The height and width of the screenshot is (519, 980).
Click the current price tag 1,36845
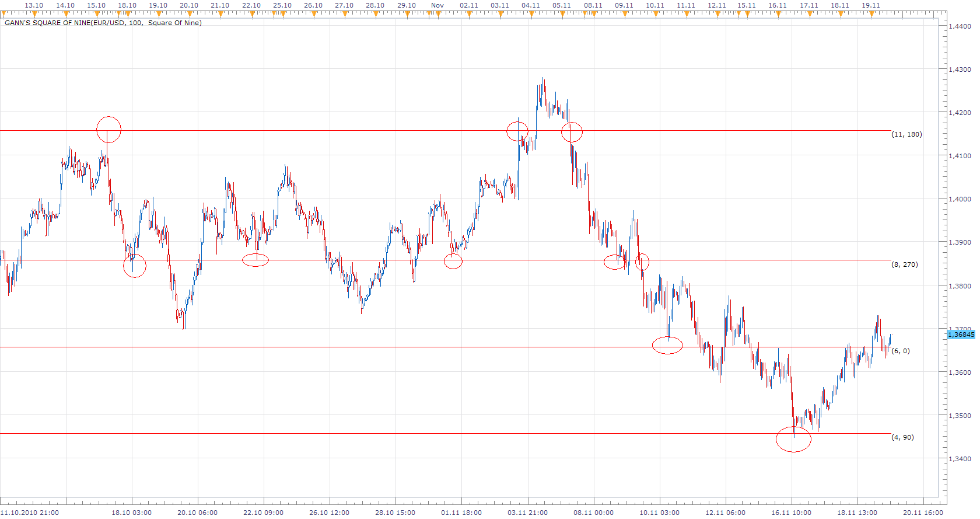(x=961, y=335)
